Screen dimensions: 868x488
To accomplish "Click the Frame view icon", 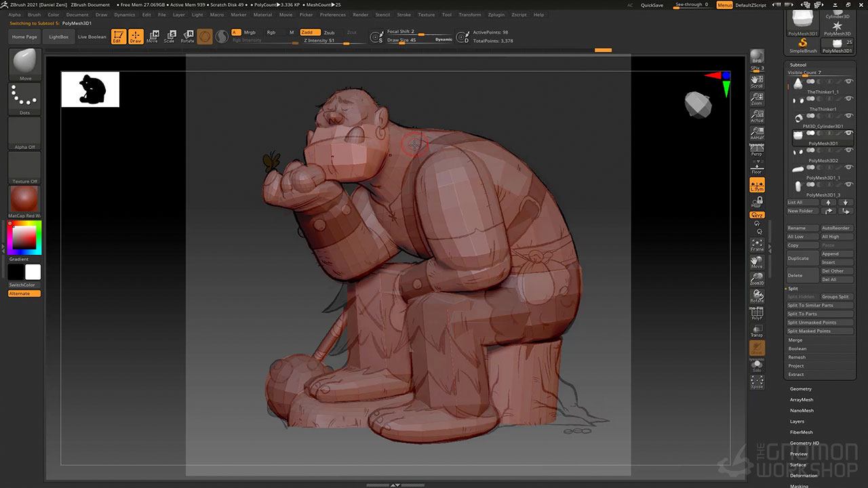I will [x=757, y=245].
